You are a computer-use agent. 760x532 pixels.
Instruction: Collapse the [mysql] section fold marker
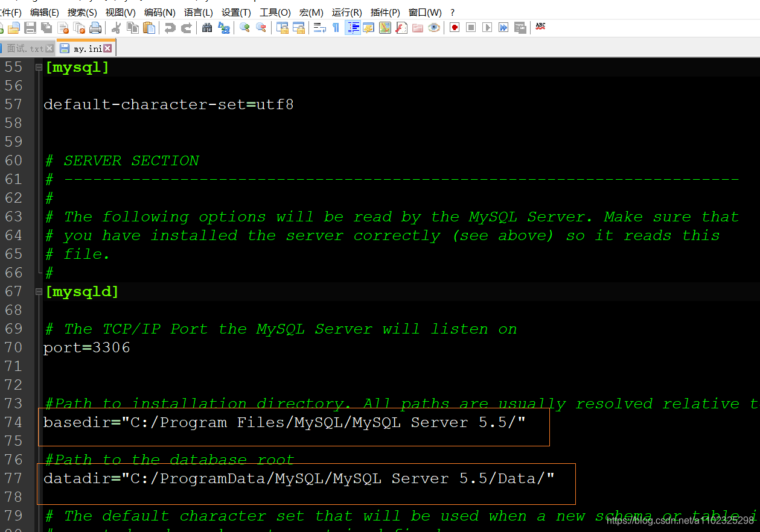pyautogui.click(x=39, y=68)
